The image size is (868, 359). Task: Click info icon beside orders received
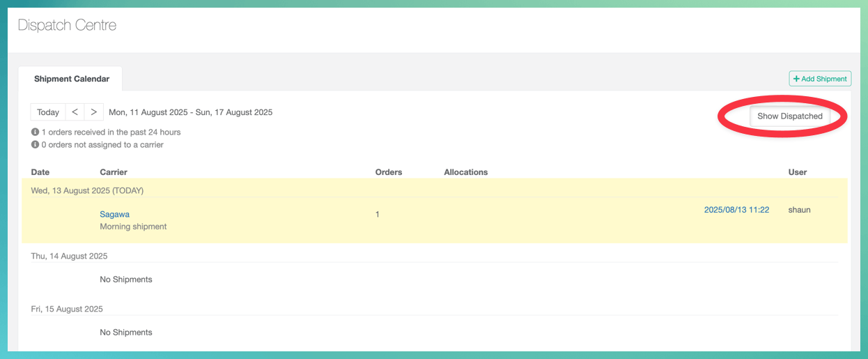point(35,132)
